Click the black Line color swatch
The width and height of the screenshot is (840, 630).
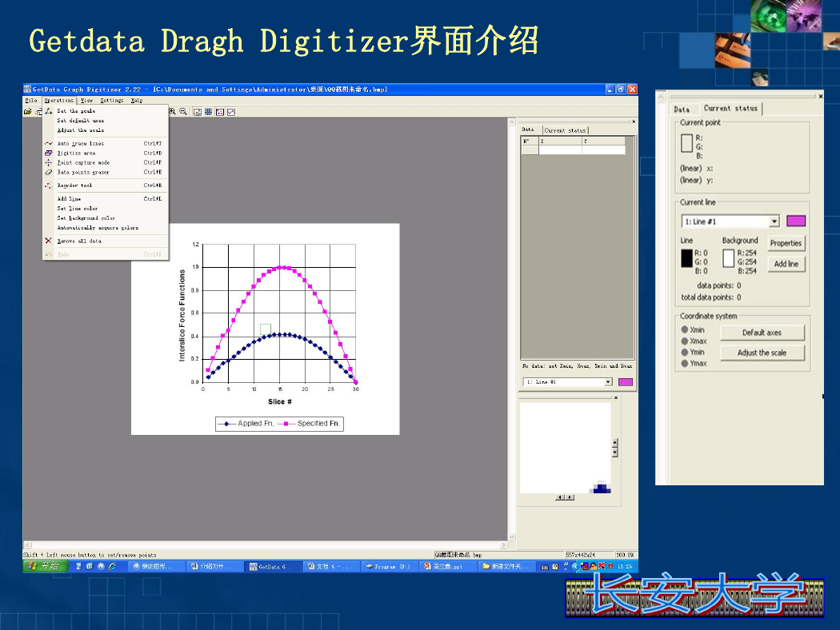tap(686, 258)
